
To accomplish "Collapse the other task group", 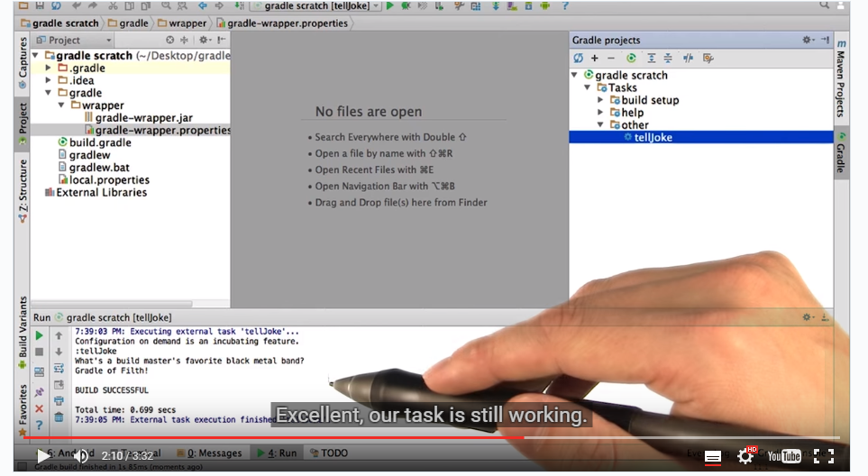I will click(x=600, y=125).
